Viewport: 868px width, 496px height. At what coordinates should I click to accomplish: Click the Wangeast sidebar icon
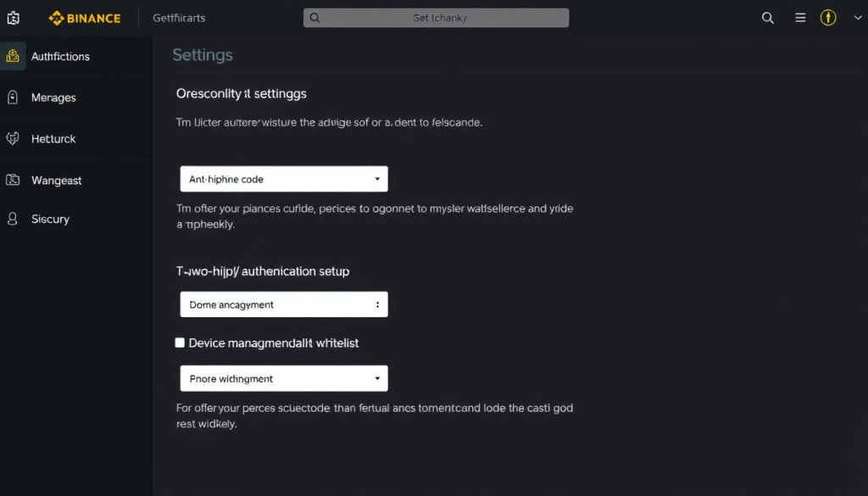[x=13, y=180]
